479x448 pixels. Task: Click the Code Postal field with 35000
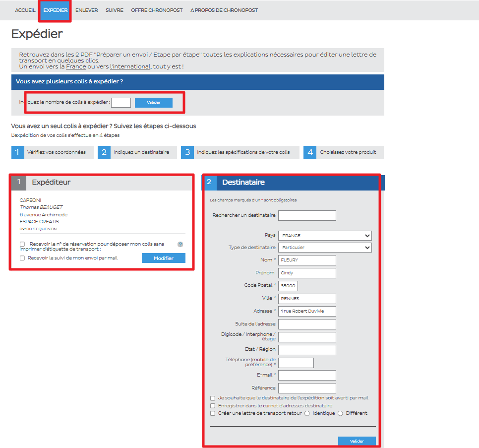point(288,286)
